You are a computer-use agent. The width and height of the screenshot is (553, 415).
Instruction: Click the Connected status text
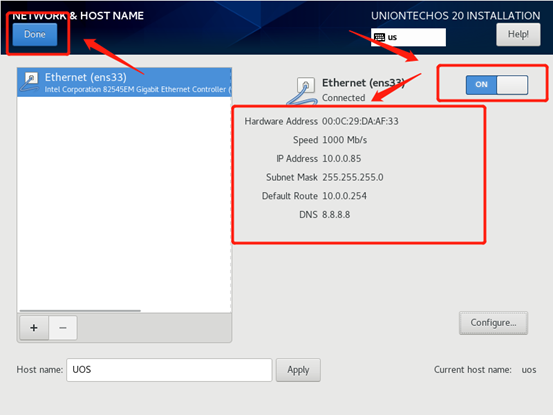344,98
